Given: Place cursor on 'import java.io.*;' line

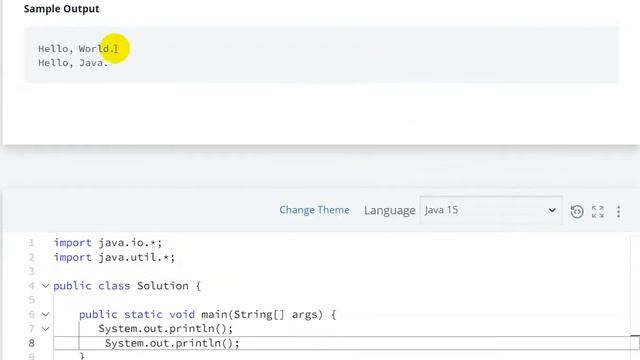Looking at the screenshot, I should [108, 243].
